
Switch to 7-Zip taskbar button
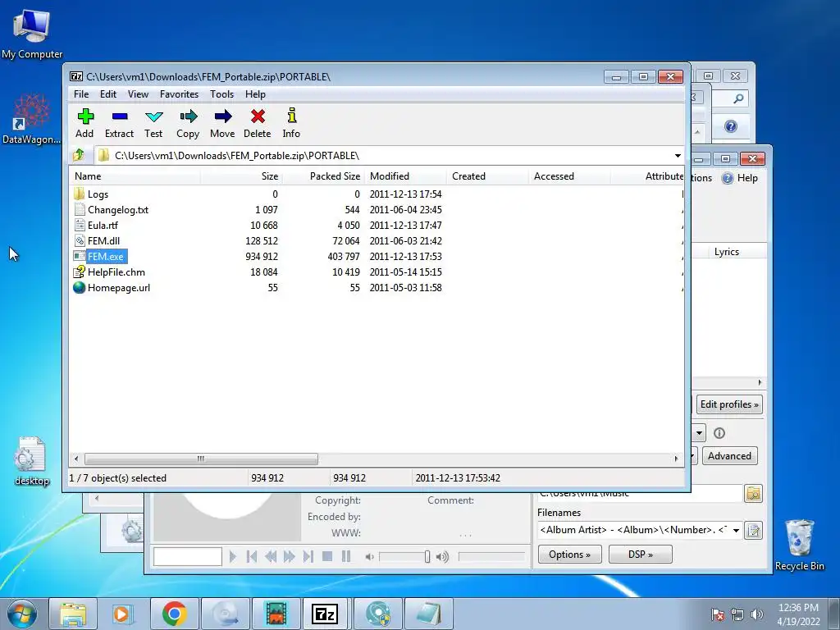[x=325, y=614]
